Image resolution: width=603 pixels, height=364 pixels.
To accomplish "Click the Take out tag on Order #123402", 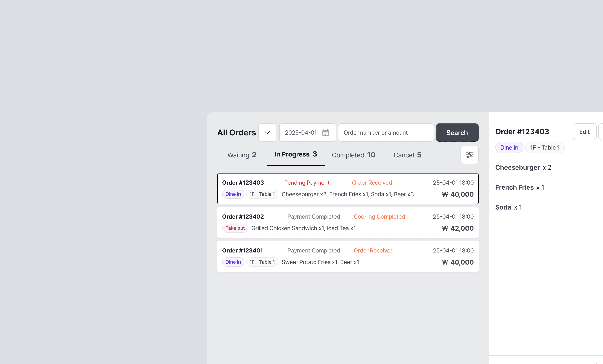I will click(x=235, y=228).
